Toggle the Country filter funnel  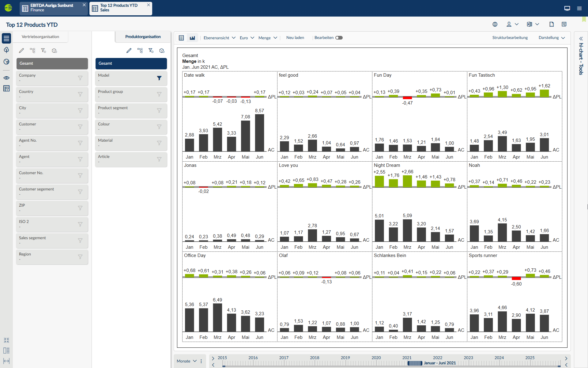pyautogui.click(x=80, y=94)
